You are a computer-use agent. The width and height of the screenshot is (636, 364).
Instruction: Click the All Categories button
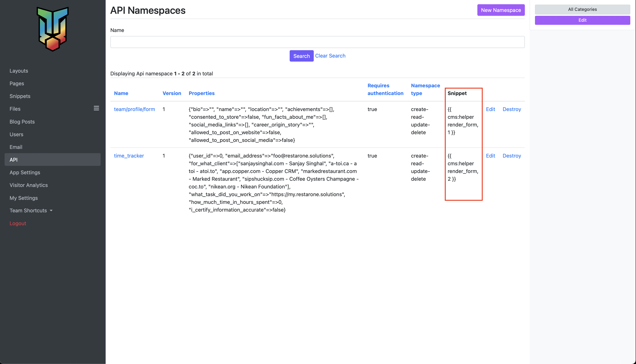[582, 9]
